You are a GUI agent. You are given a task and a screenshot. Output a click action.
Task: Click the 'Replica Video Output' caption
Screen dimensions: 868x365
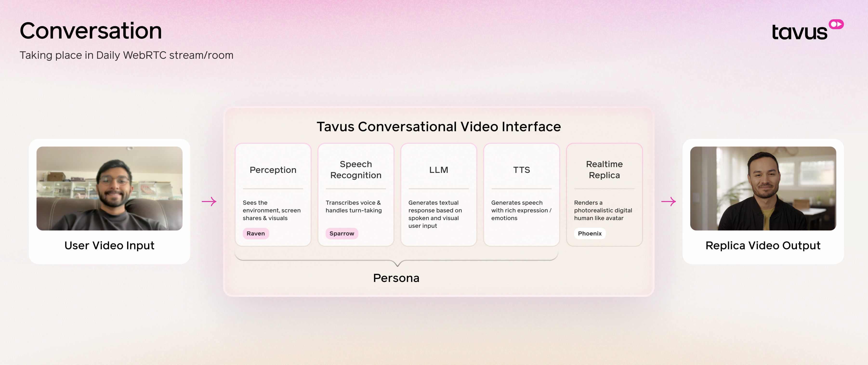pyautogui.click(x=763, y=246)
